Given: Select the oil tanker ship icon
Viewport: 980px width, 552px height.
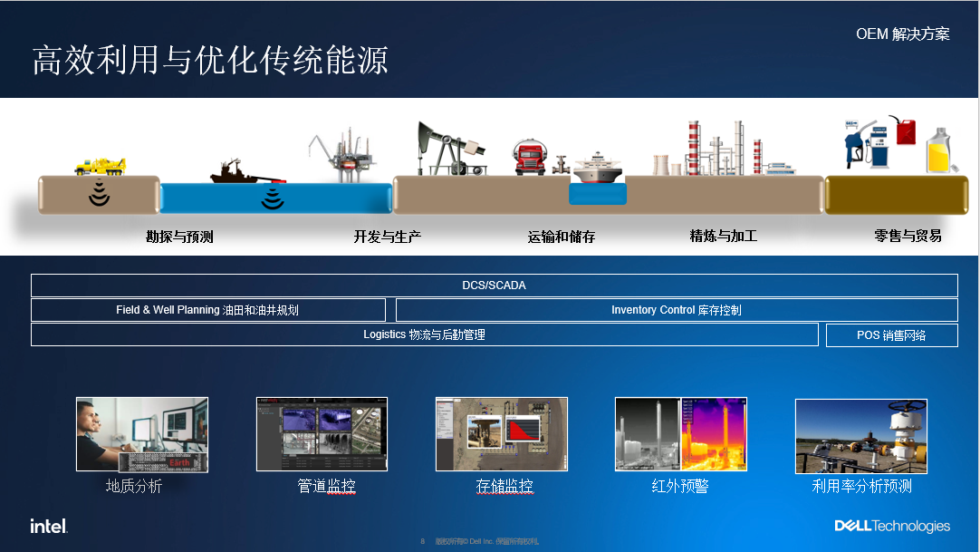Looking at the screenshot, I should pyautogui.click(x=598, y=168).
